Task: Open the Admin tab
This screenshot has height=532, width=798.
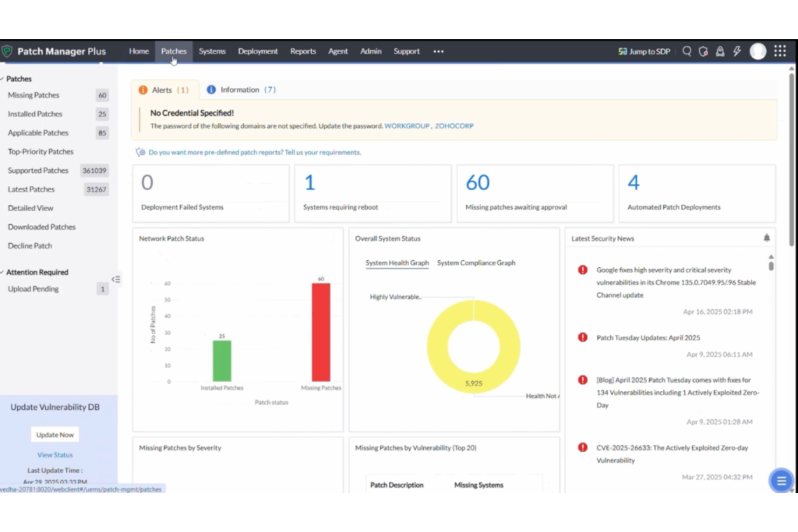Action: (371, 51)
